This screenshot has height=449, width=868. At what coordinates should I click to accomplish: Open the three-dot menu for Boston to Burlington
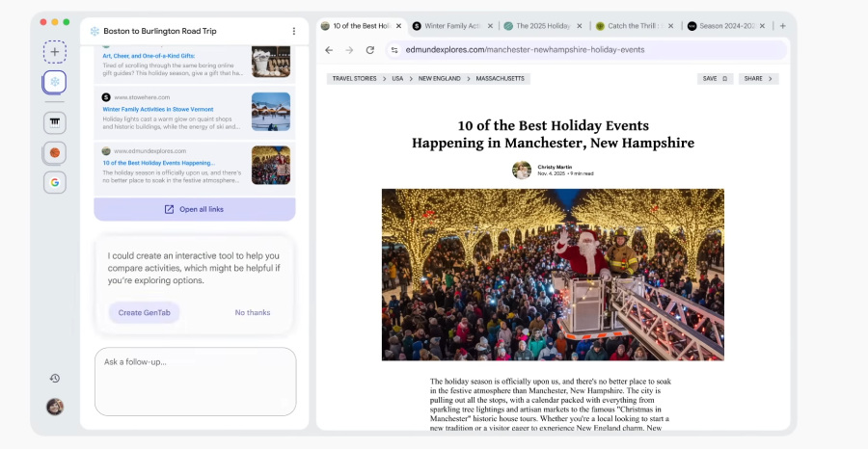[294, 32]
